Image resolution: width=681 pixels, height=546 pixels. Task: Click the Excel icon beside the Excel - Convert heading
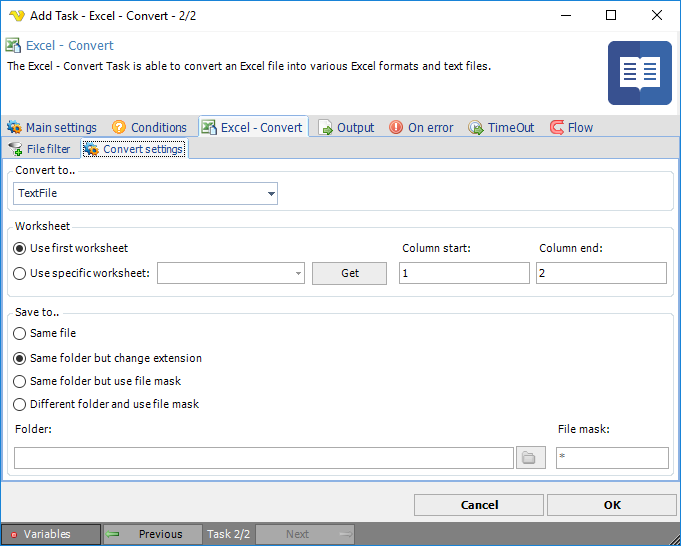click(13, 45)
